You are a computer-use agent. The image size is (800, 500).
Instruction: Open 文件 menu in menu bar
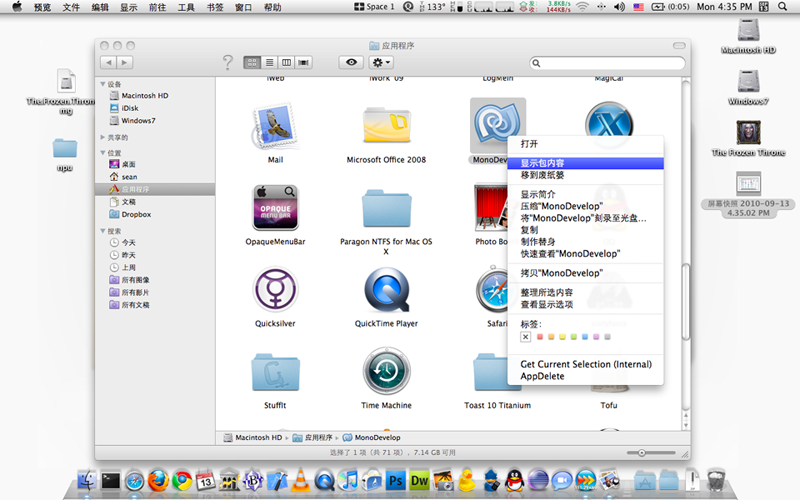71,7
